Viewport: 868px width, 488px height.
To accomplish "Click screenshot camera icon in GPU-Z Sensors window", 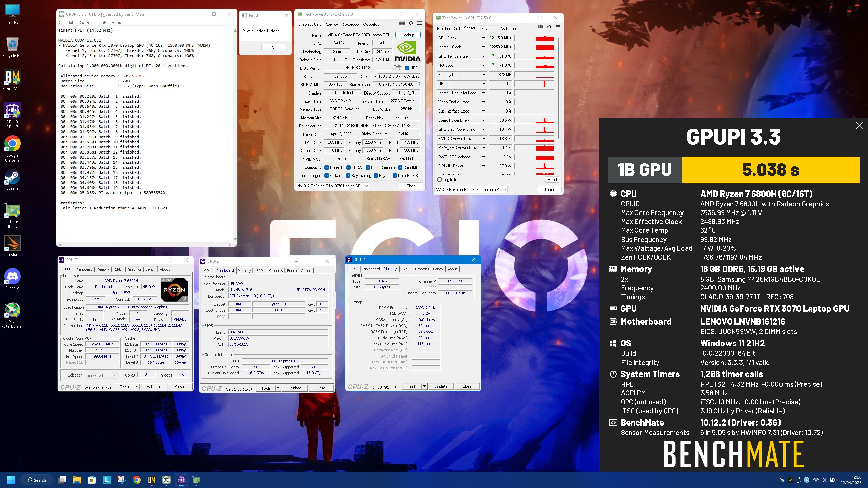I will (540, 27).
